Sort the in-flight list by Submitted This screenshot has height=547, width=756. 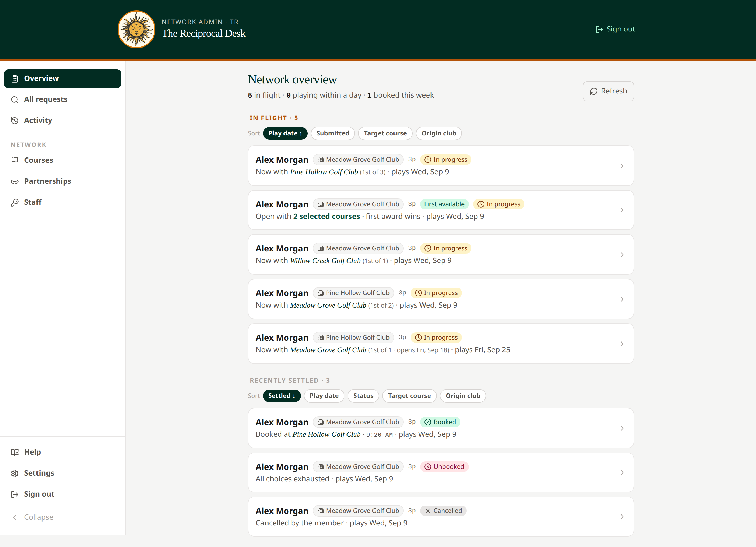pyautogui.click(x=333, y=133)
